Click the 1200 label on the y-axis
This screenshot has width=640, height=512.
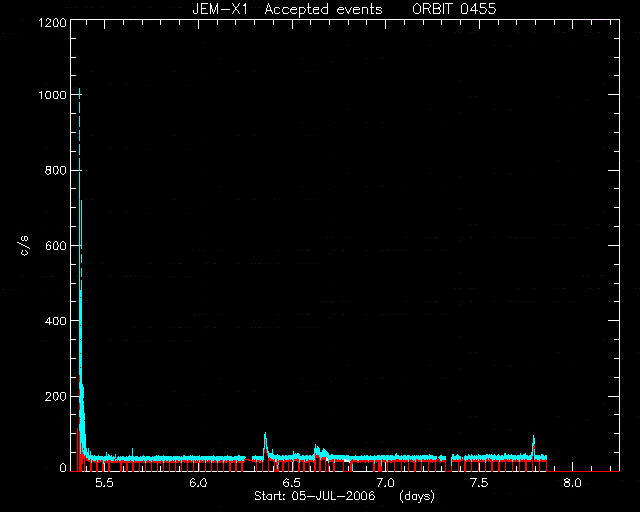point(52,22)
